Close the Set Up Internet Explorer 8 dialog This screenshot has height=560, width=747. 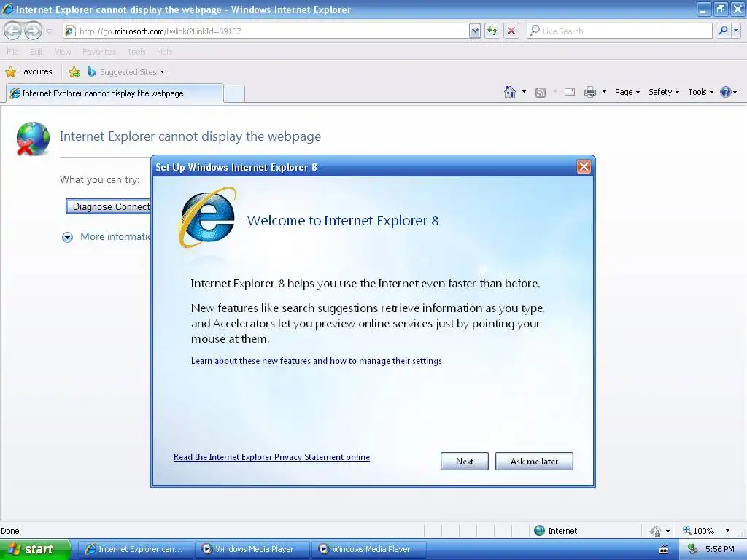pos(584,167)
